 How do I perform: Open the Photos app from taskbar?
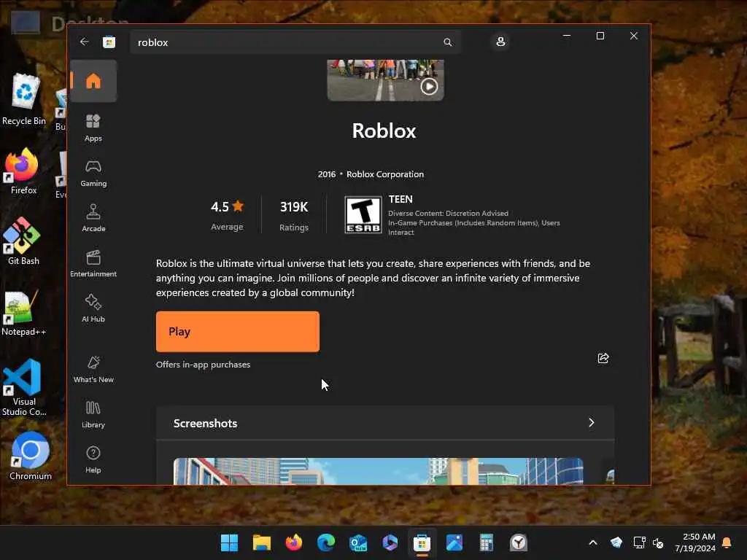[x=454, y=542]
